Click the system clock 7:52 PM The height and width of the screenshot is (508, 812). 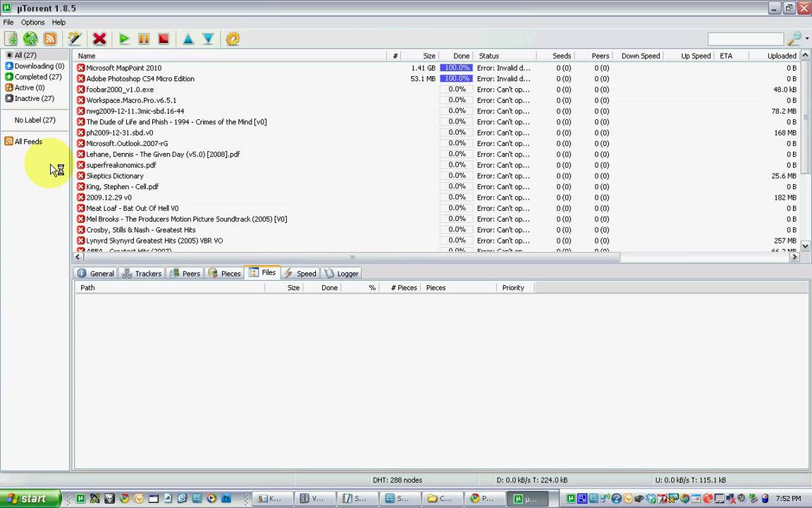(788, 499)
